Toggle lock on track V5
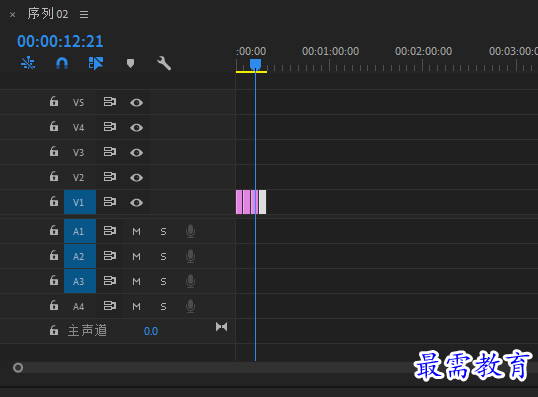 point(54,102)
